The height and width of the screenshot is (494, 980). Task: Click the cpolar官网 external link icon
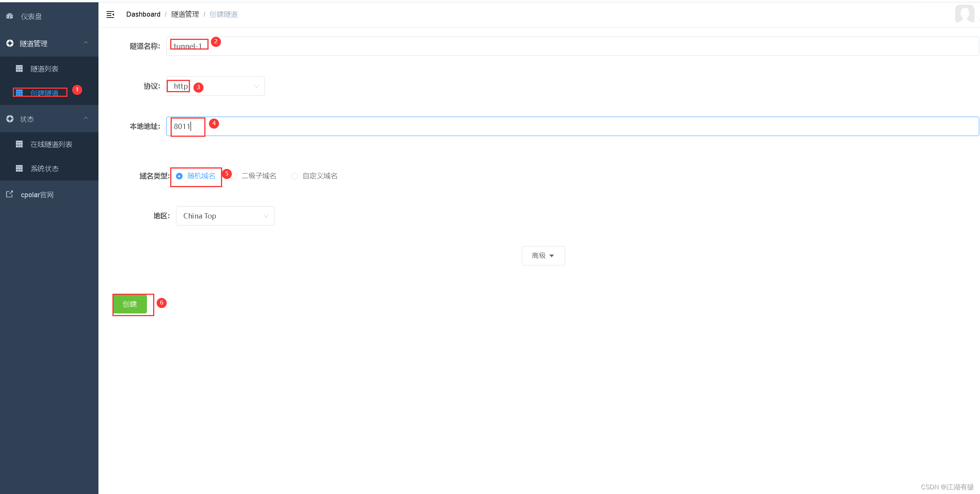10,194
